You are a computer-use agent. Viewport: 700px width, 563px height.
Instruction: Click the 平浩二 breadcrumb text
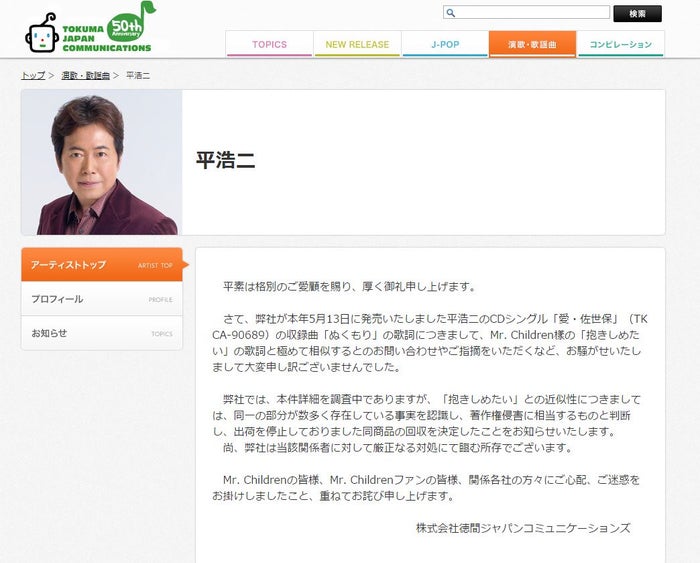tap(138, 75)
